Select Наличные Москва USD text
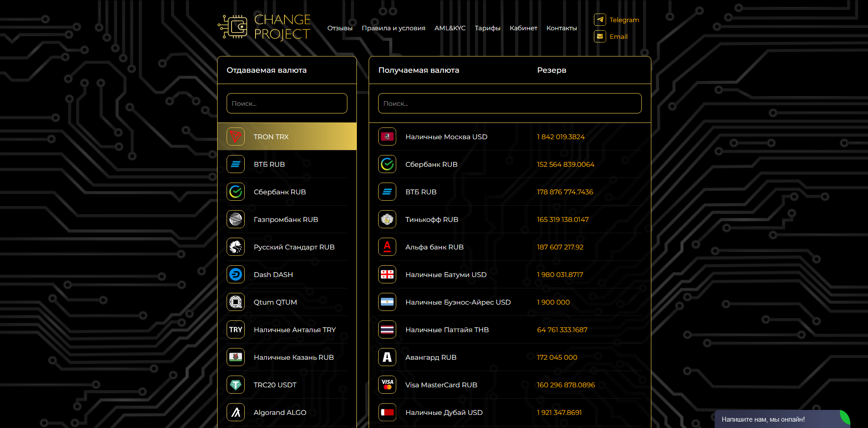The image size is (868, 428). 446,136
